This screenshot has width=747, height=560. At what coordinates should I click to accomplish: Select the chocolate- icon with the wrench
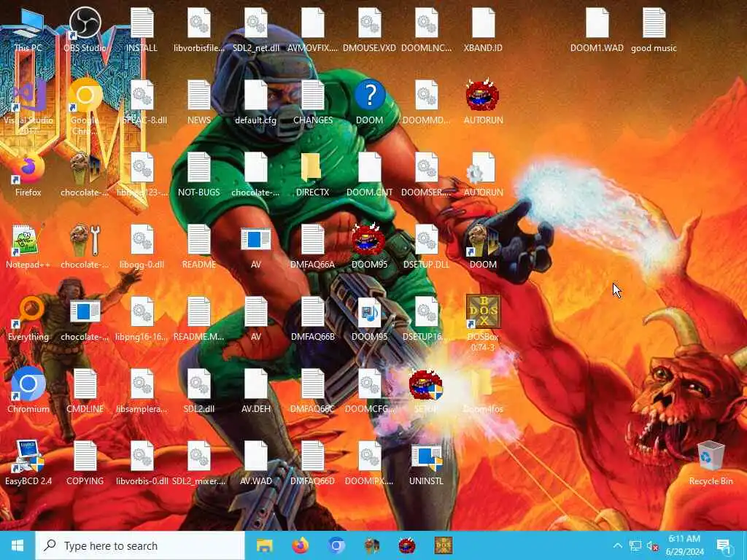(85, 246)
